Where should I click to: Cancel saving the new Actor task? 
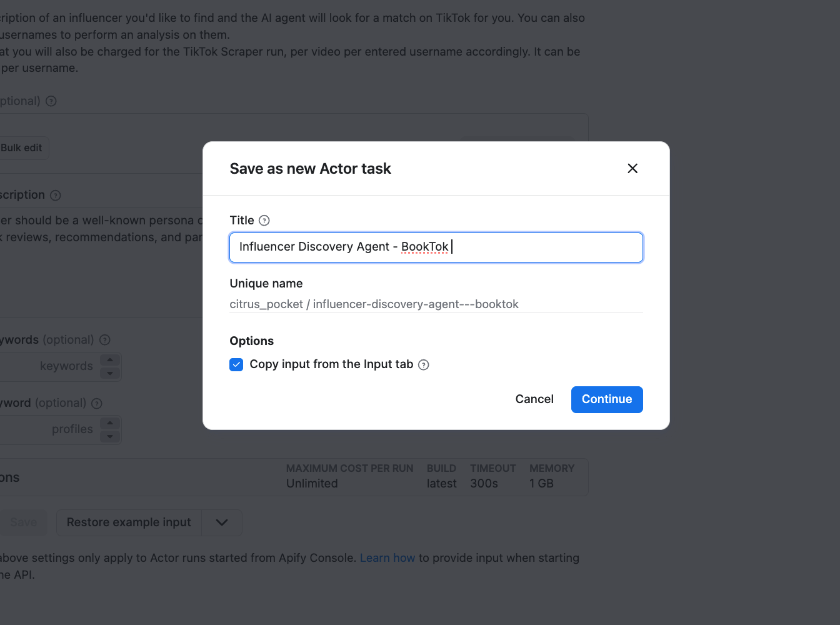(x=534, y=399)
